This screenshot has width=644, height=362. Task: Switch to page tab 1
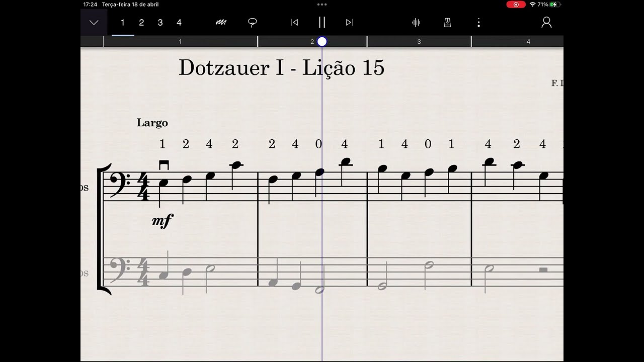click(123, 23)
